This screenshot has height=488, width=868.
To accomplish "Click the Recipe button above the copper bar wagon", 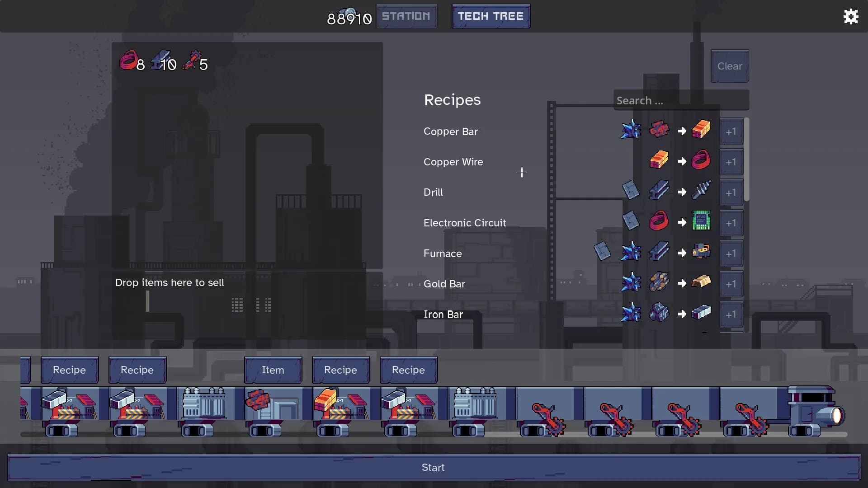I will pyautogui.click(x=341, y=370).
